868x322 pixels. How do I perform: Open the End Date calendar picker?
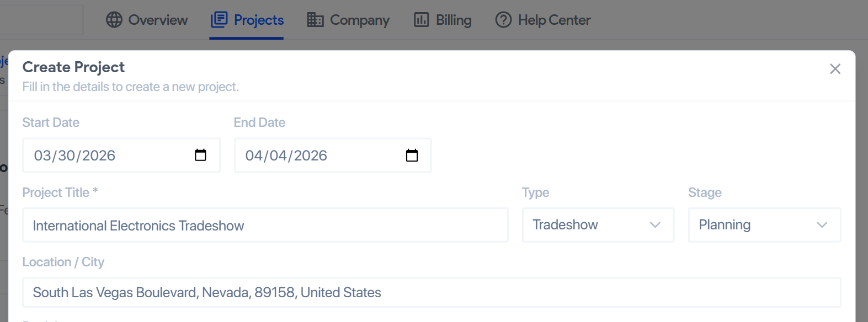pos(412,155)
